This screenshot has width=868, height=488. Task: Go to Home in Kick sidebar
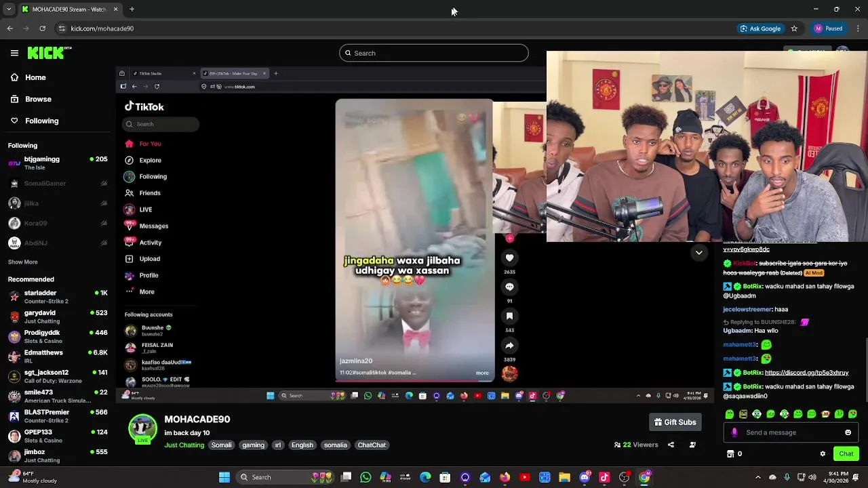[28, 77]
